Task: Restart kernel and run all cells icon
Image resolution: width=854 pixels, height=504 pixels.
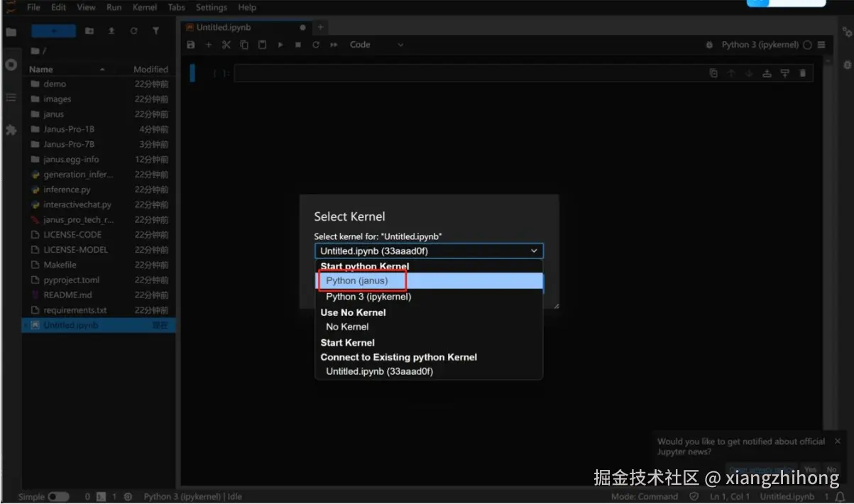Action: (x=334, y=45)
